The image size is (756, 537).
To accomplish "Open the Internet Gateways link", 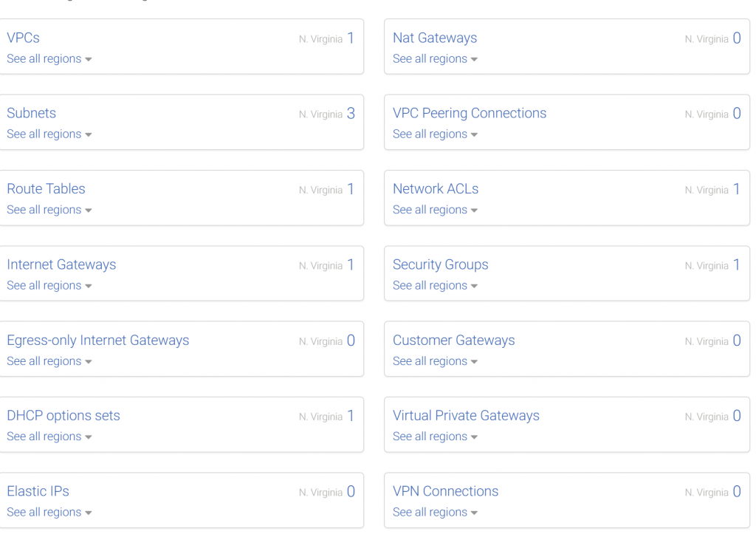I will click(x=61, y=264).
